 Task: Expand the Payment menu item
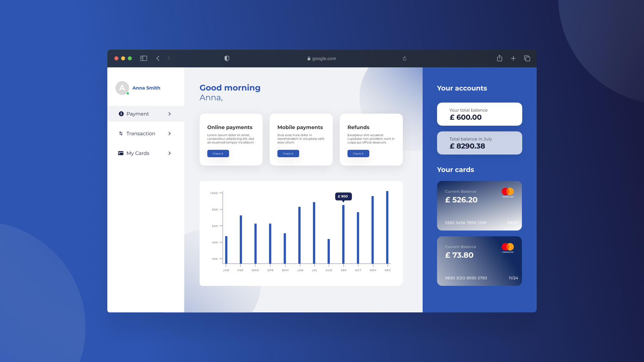click(170, 114)
